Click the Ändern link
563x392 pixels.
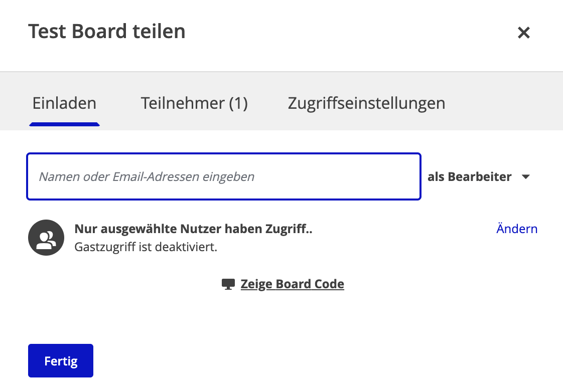pos(516,229)
